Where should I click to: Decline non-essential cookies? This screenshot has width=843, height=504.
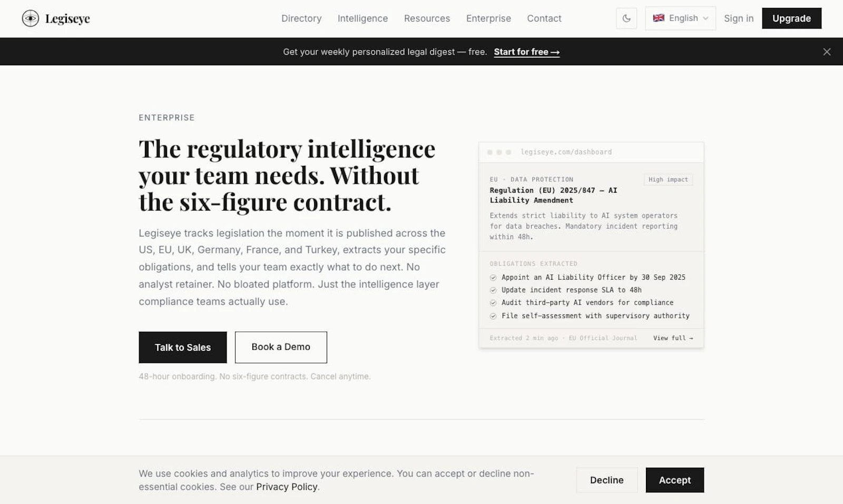606,480
